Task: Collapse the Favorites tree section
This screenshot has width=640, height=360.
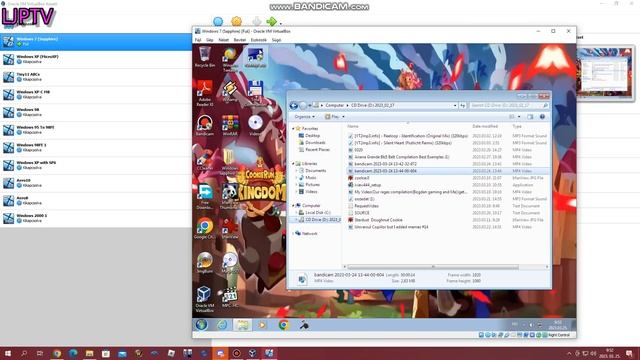Action: coord(293,128)
